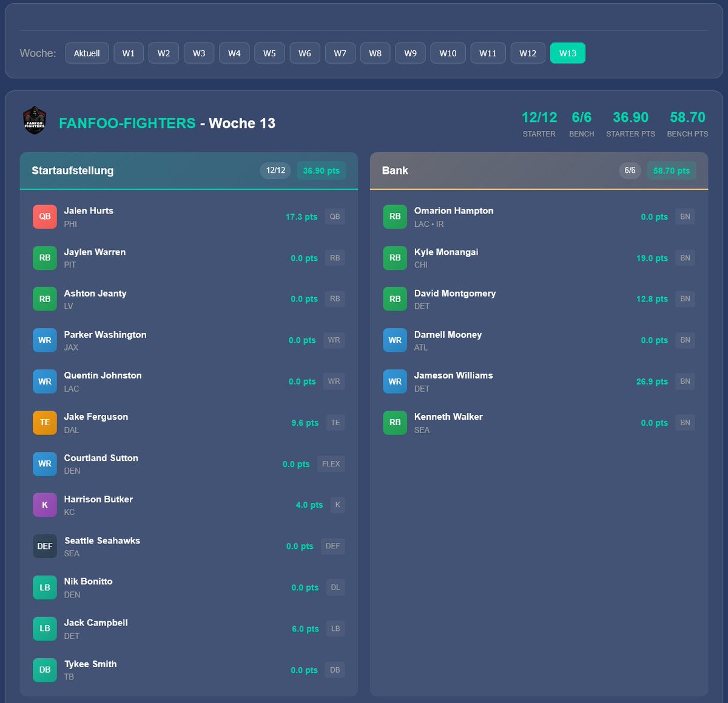Image resolution: width=728 pixels, height=703 pixels.
Task: Click the RB badge next to Kenneth Walker
Action: (x=395, y=423)
